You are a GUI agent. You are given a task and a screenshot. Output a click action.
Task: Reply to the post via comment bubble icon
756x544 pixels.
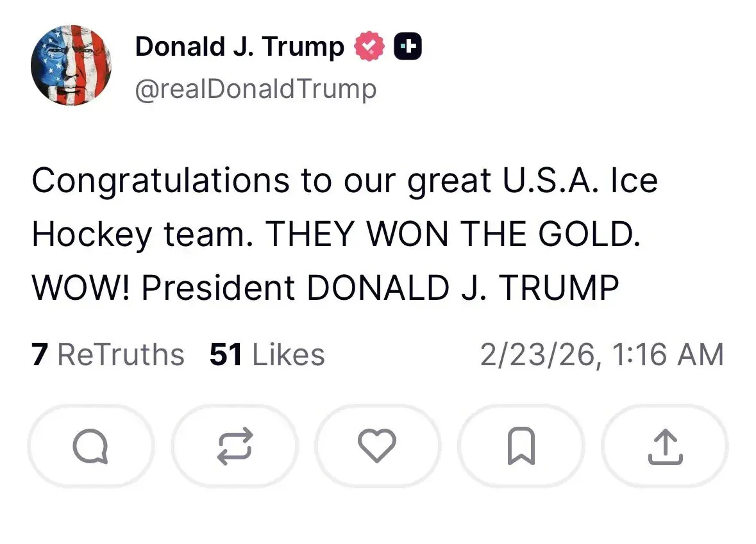coord(90,446)
